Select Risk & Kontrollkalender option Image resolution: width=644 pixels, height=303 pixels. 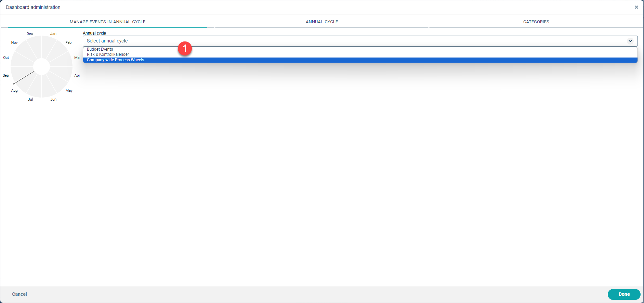(x=108, y=54)
